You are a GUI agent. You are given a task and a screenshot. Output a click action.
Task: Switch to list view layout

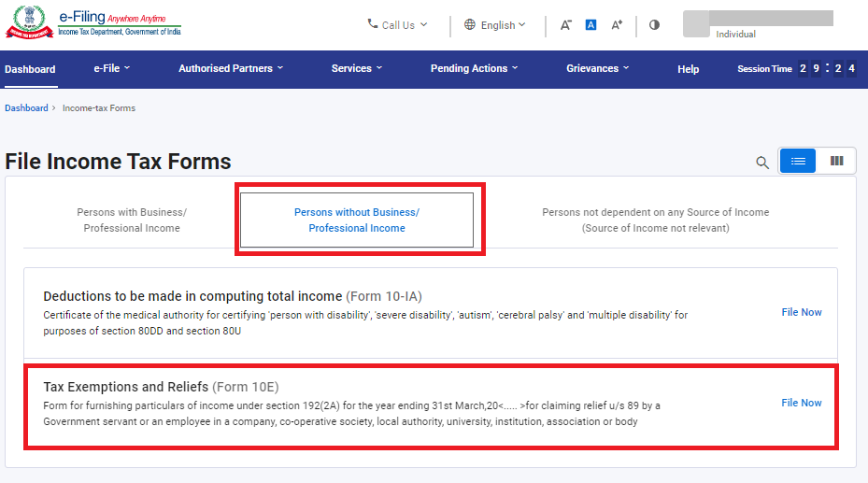(x=798, y=161)
